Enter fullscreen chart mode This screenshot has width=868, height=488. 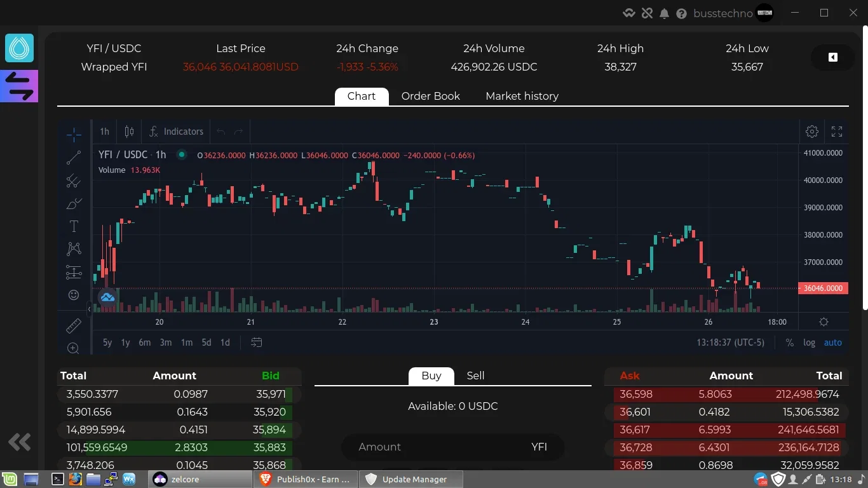[x=837, y=132]
